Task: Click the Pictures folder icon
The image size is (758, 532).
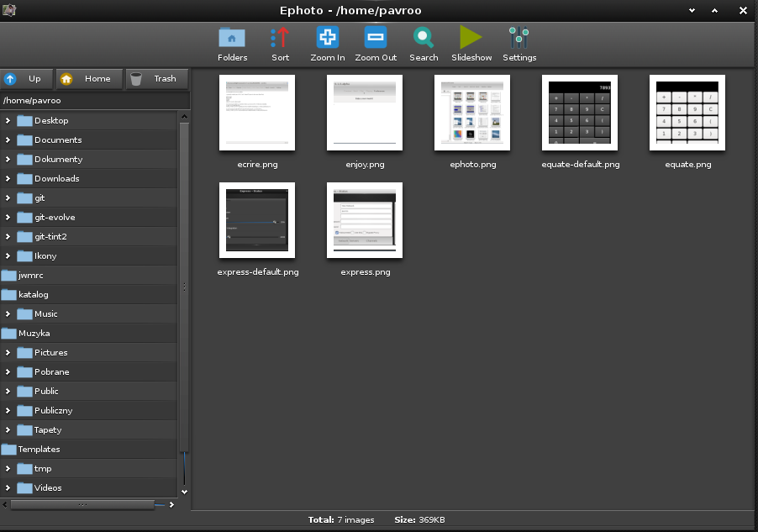Action: tap(24, 353)
